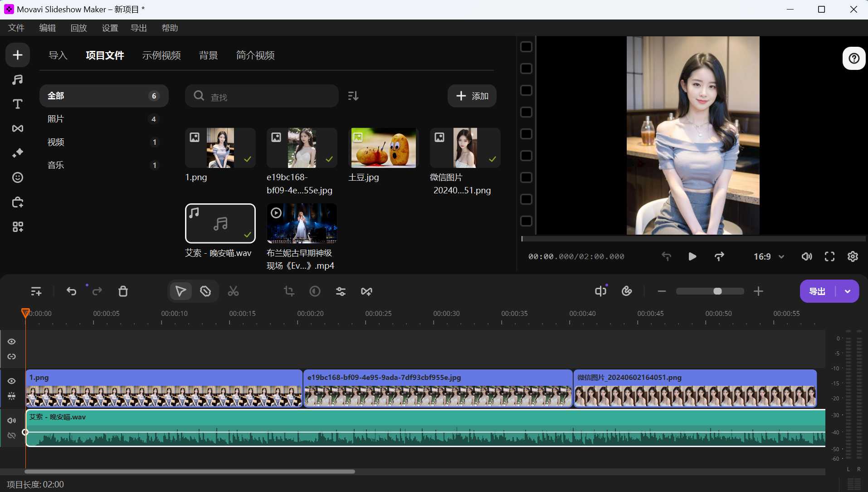Open the 编辑 menu
This screenshot has width=868, height=492.
[x=48, y=28]
